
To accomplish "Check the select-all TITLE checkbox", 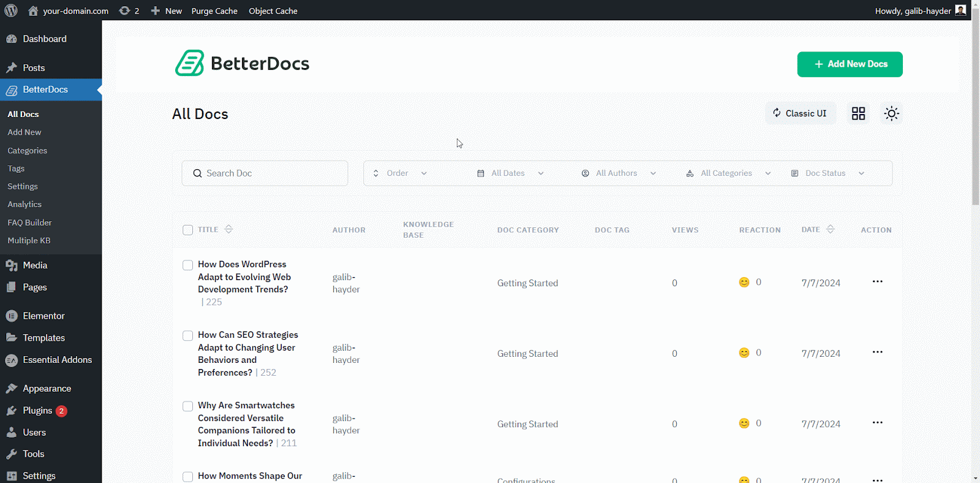I will click(x=187, y=230).
